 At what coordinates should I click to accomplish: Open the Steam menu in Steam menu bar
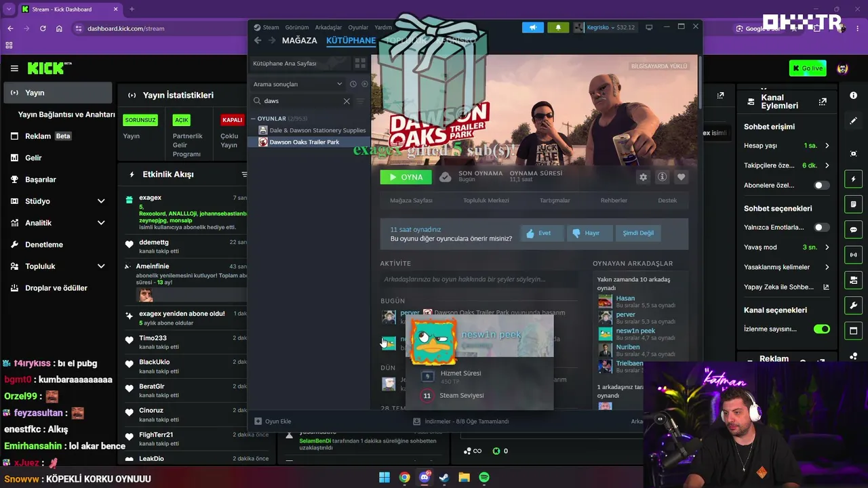pyautogui.click(x=271, y=27)
